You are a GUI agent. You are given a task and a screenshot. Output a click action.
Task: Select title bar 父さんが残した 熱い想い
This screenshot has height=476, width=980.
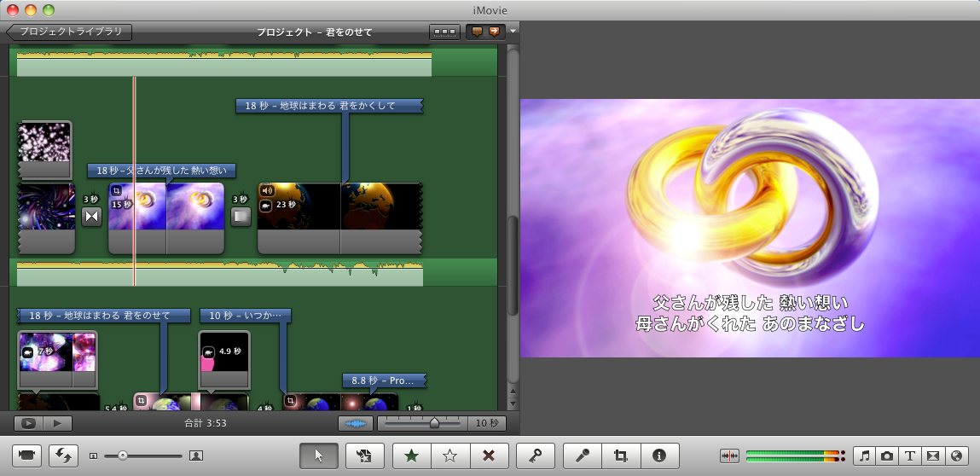161,170
